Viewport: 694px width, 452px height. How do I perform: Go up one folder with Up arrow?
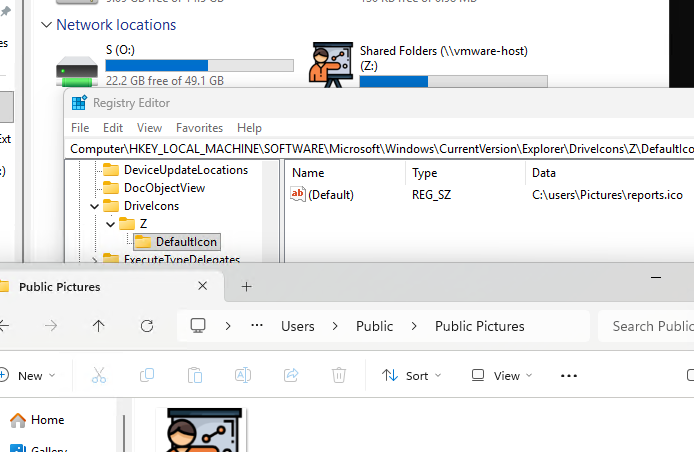pos(98,326)
